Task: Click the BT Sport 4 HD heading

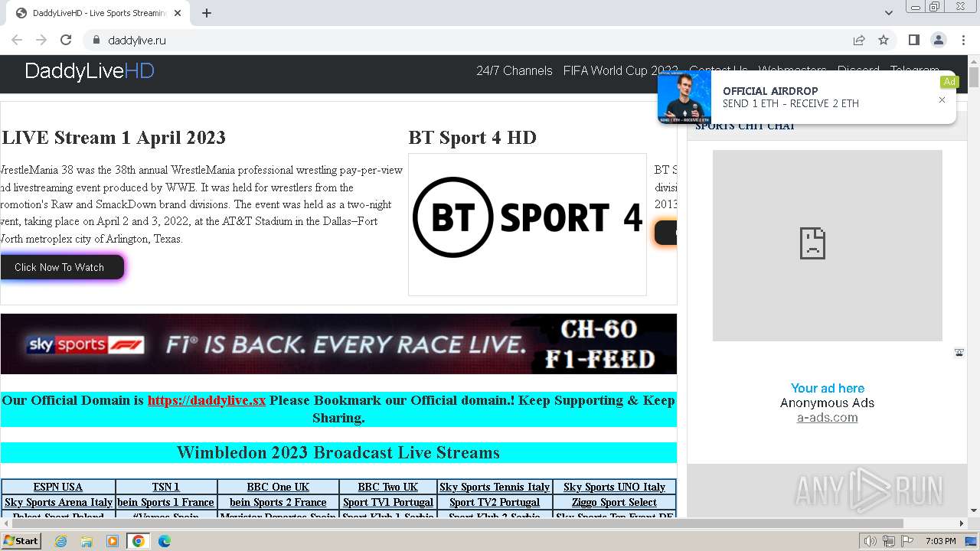Action: click(472, 138)
